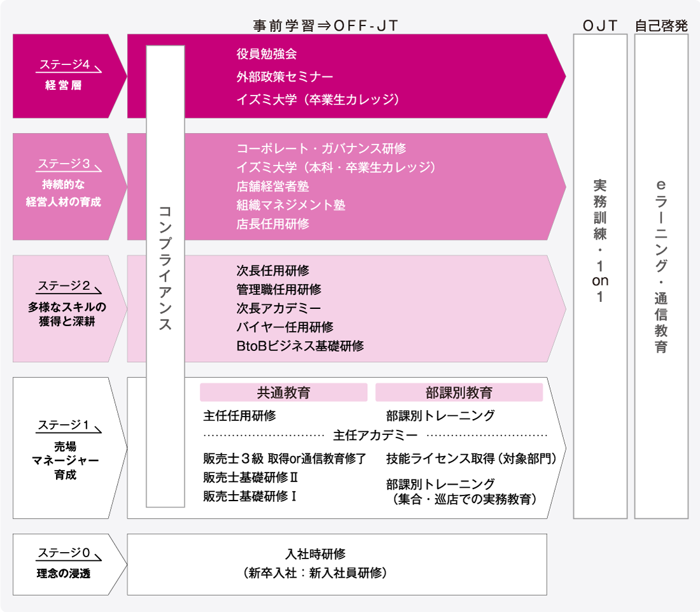Click the eラーニング・通信教育 column
Screen dimensions: 700x612
tap(661, 276)
